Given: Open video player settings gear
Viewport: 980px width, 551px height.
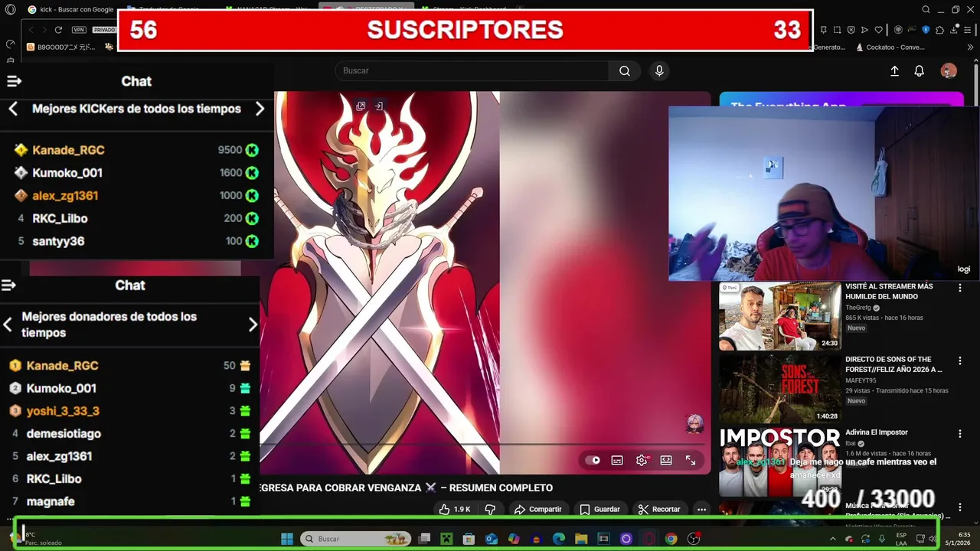Looking at the screenshot, I should [642, 460].
